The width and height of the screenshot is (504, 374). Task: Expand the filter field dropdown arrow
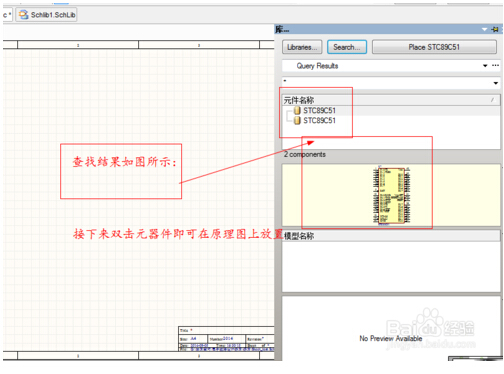click(496, 83)
